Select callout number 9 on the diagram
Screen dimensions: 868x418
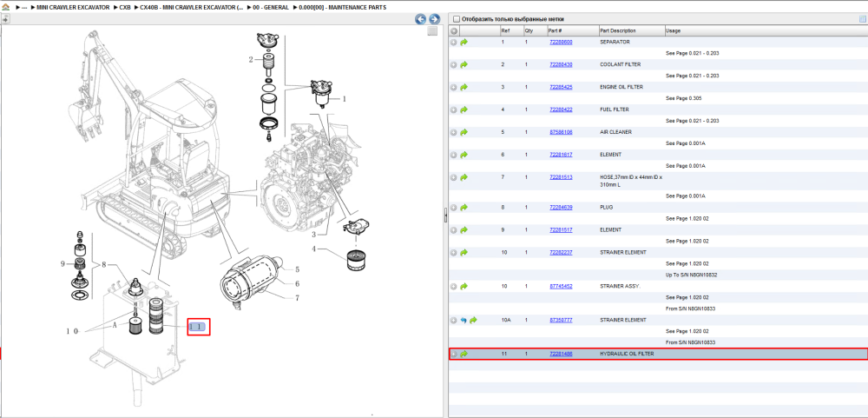[62, 264]
